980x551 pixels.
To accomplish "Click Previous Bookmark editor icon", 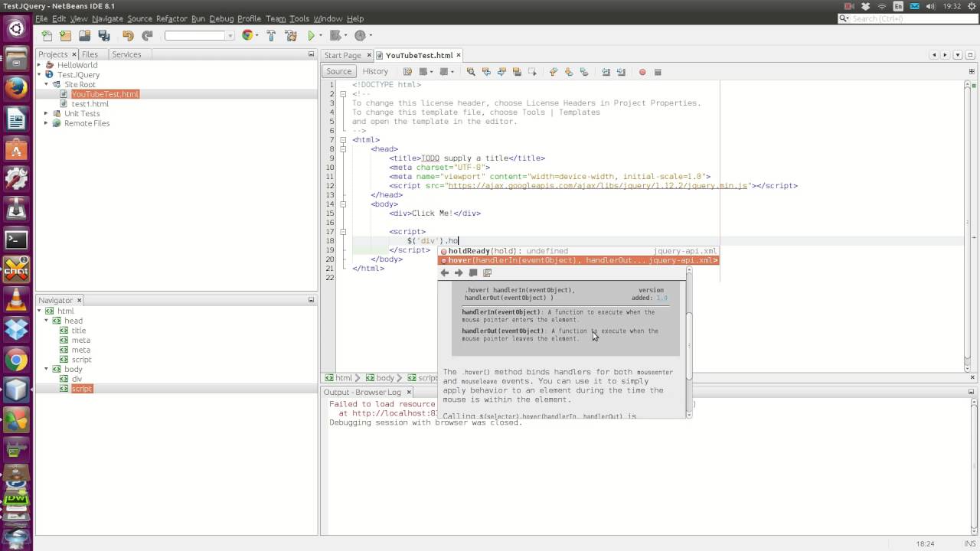I will (x=553, y=72).
